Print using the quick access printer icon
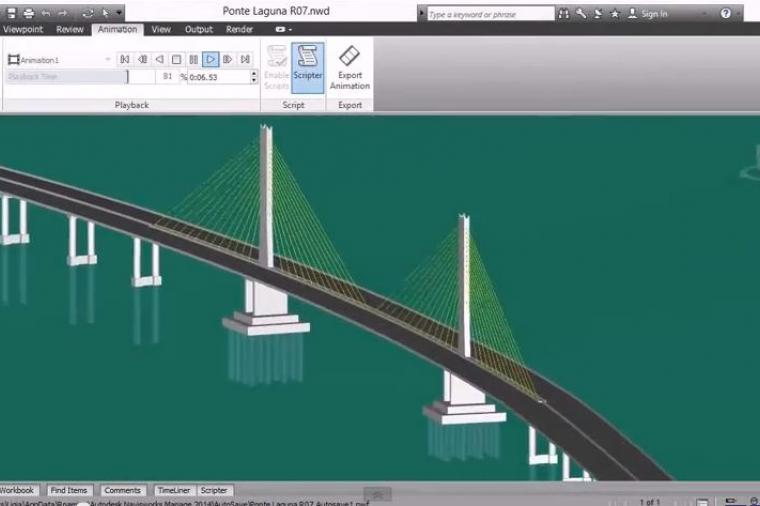Image resolution: width=760 pixels, height=506 pixels. point(27,13)
